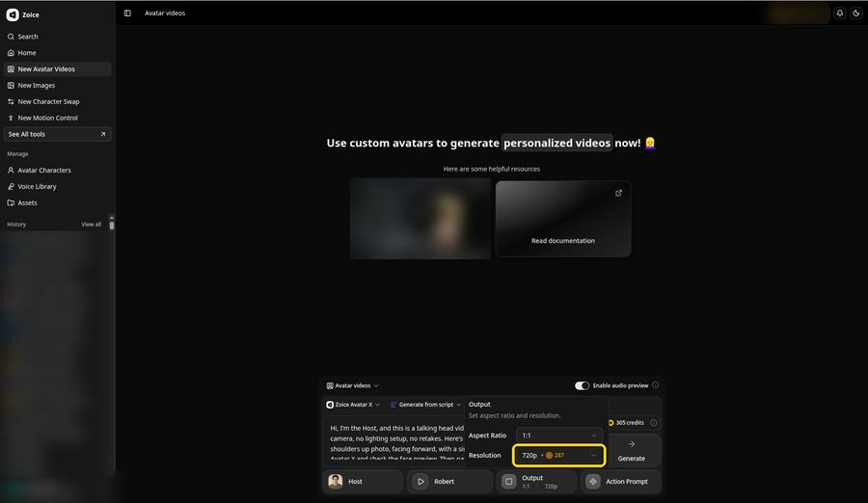Open the Aspect Ratio 1:1 dropdown
The width and height of the screenshot is (868, 503).
point(559,436)
